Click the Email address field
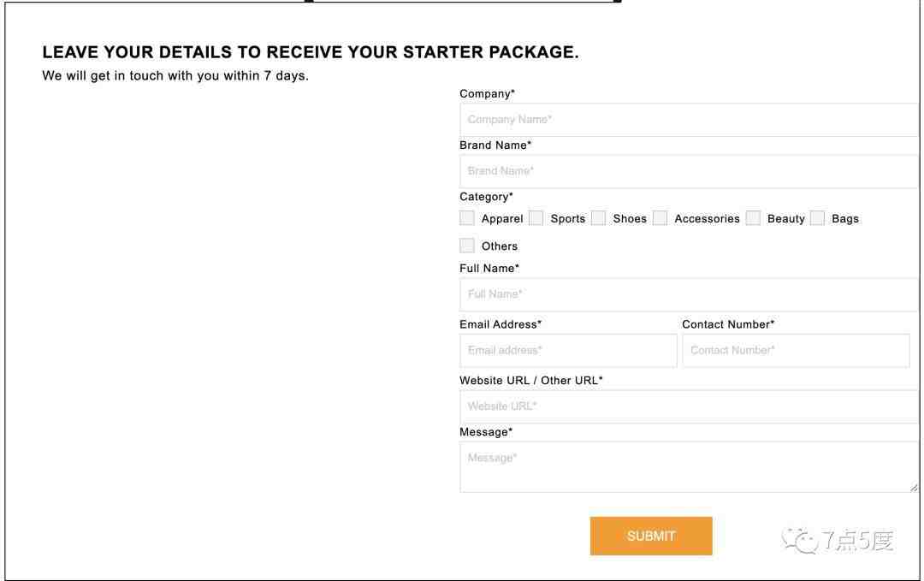Screen dimensions: 924x581 coord(568,351)
